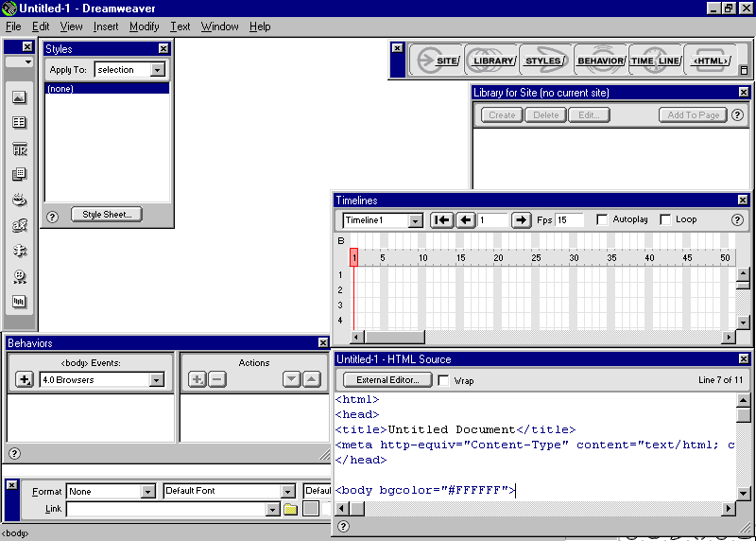Enable Autoplay checkbox in Timelines
Screen dimensions: 756x541
coord(602,219)
